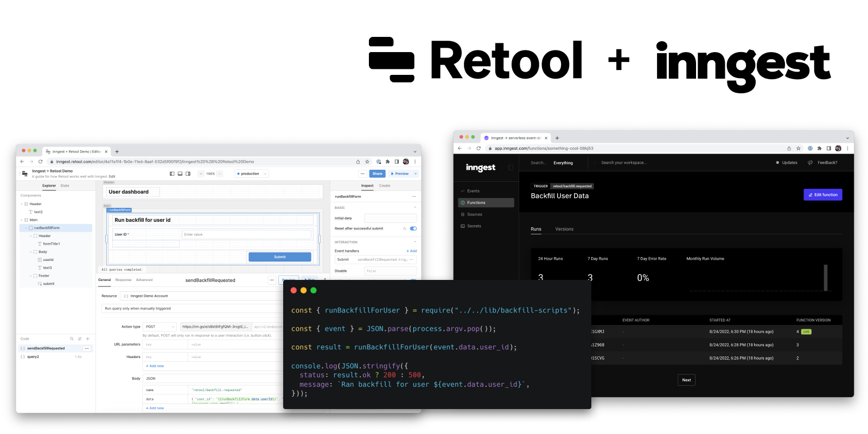868x434 pixels.
Task: Click the blue Share button in Retool
Action: [377, 174]
